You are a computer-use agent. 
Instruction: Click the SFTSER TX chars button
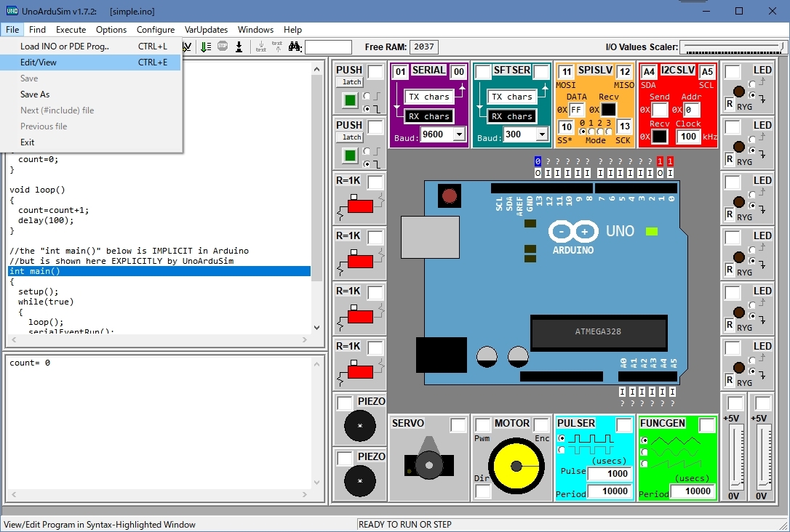[512, 97]
